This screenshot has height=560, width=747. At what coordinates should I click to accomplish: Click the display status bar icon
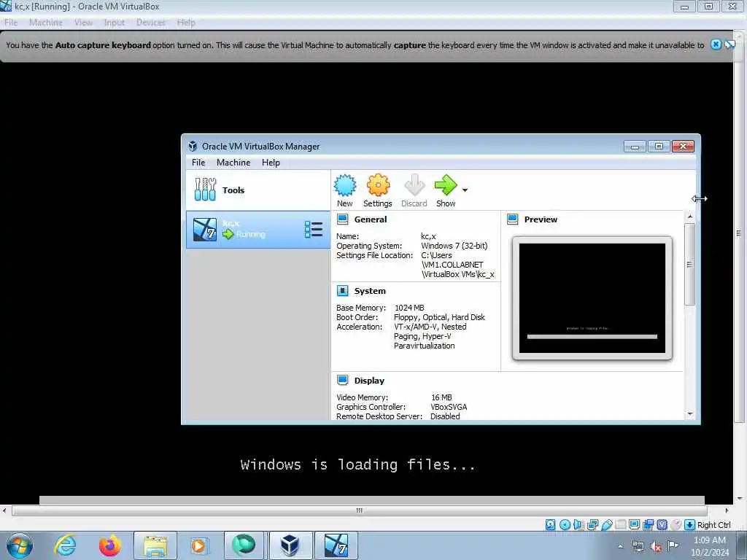coord(634,525)
